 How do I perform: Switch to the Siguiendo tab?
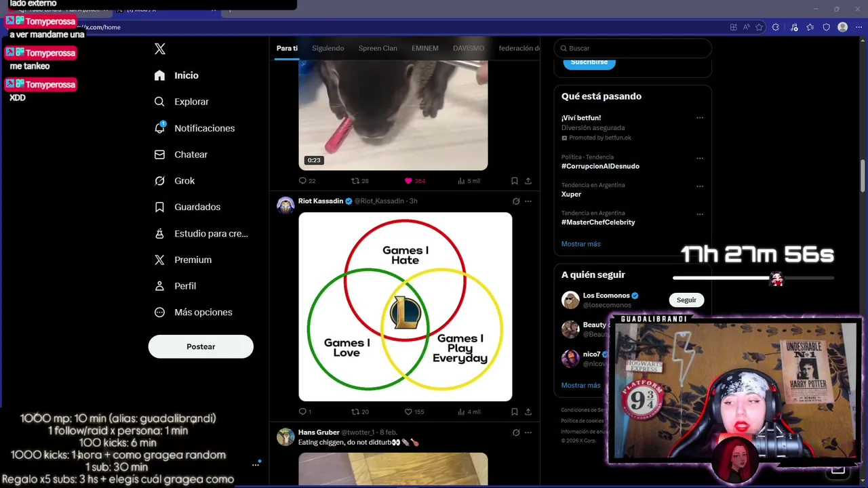(328, 48)
